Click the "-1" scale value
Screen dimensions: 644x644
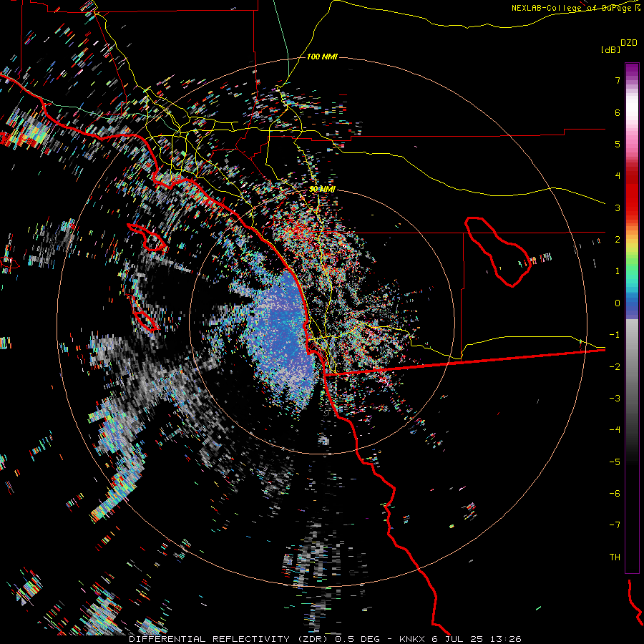(615, 335)
